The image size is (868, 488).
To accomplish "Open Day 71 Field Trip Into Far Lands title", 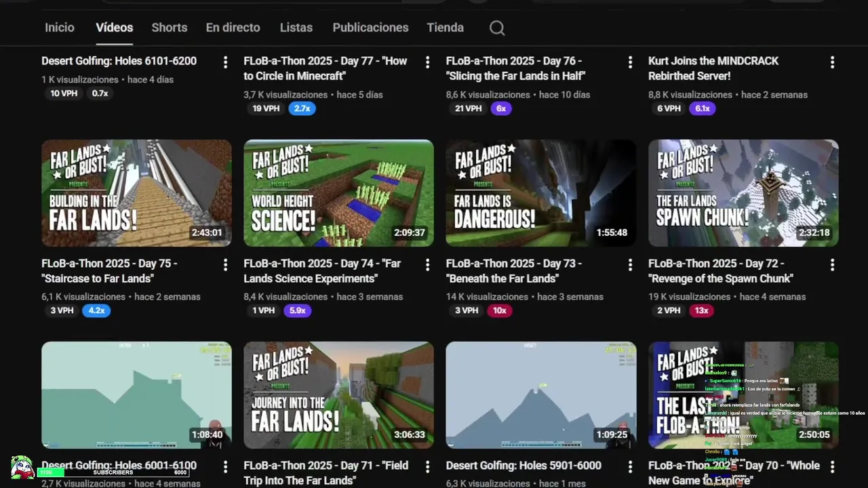I will [326, 473].
